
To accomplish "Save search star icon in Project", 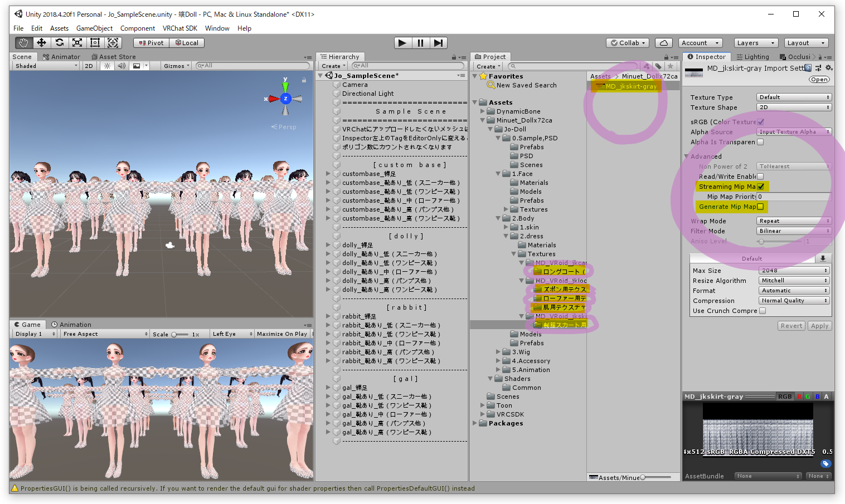I will 671,66.
